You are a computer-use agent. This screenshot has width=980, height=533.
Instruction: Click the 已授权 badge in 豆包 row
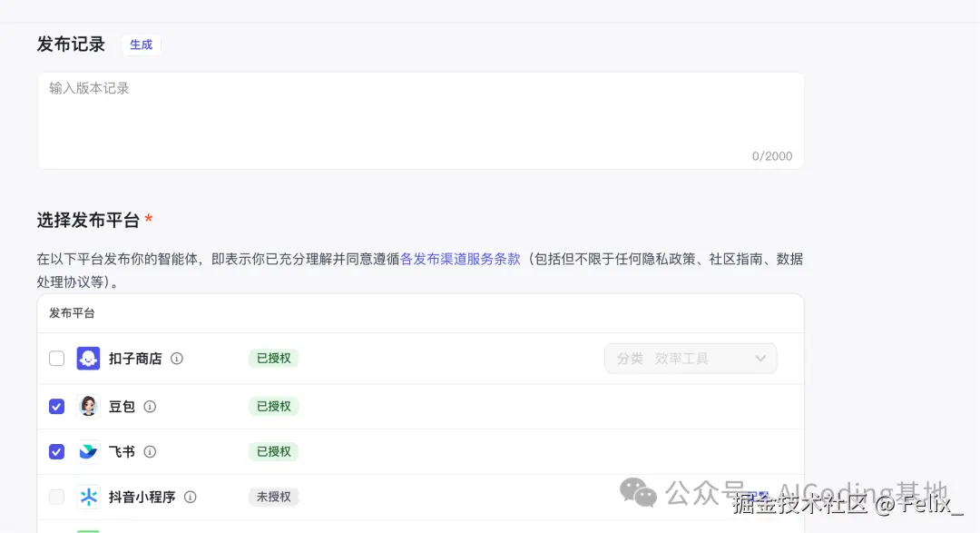[x=274, y=407]
